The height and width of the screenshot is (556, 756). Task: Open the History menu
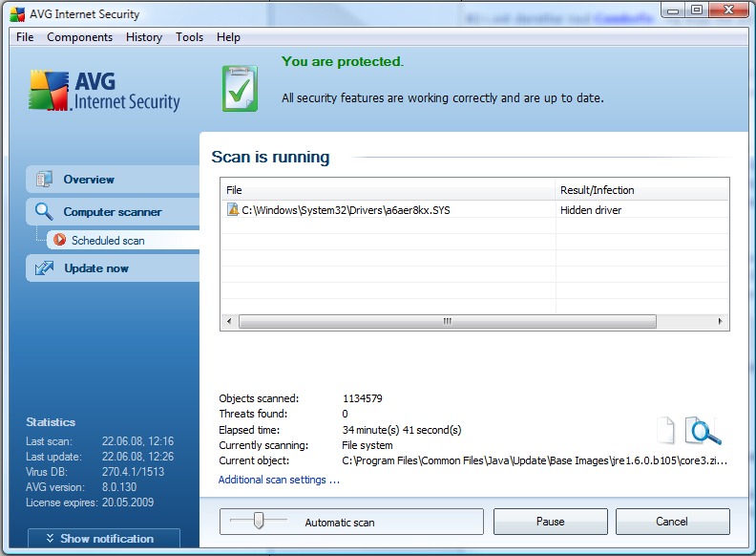pyautogui.click(x=144, y=37)
